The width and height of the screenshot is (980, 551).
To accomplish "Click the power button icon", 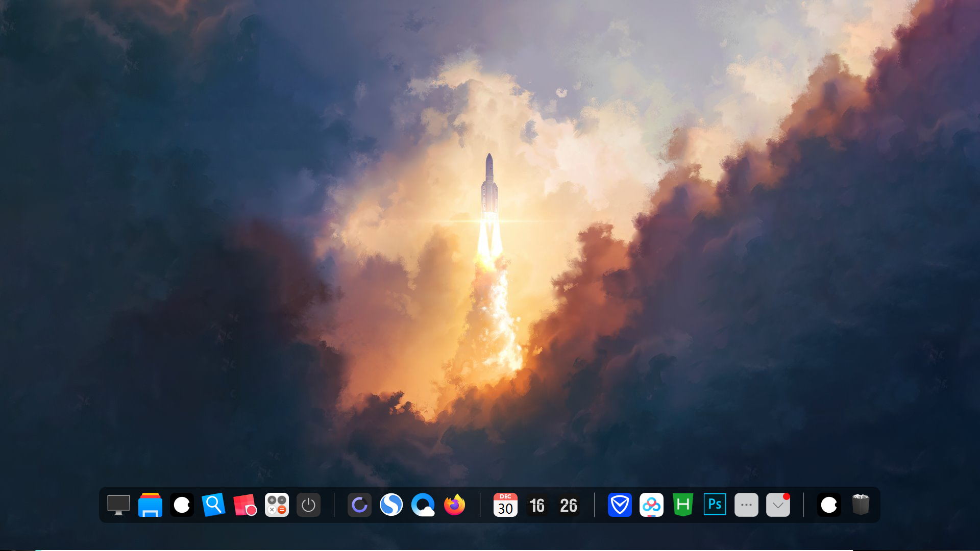I will tap(308, 505).
